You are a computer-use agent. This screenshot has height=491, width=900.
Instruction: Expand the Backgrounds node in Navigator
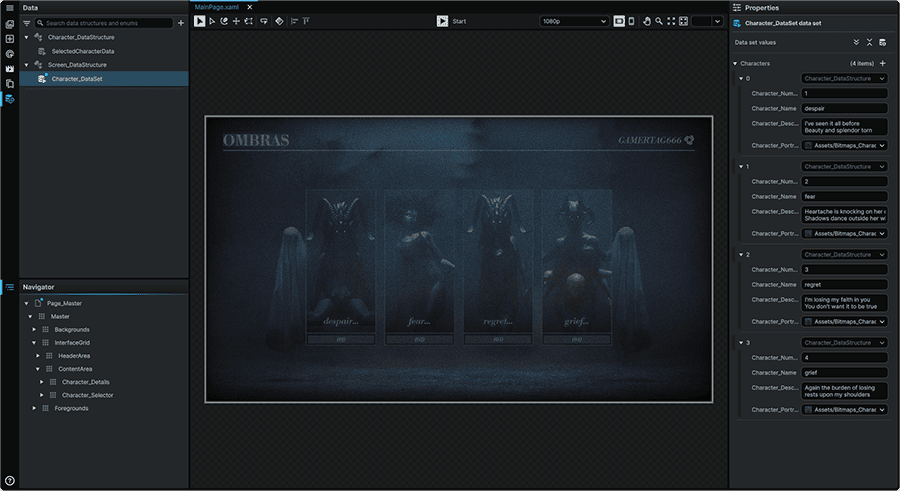coord(34,330)
